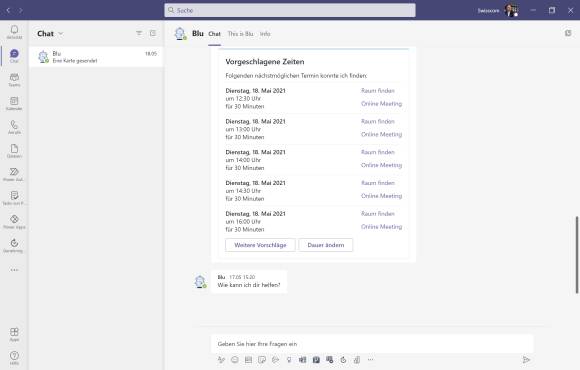This screenshot has height=370, width=580.
Task: Open the Apps store icon
Action: pos(14,334)
